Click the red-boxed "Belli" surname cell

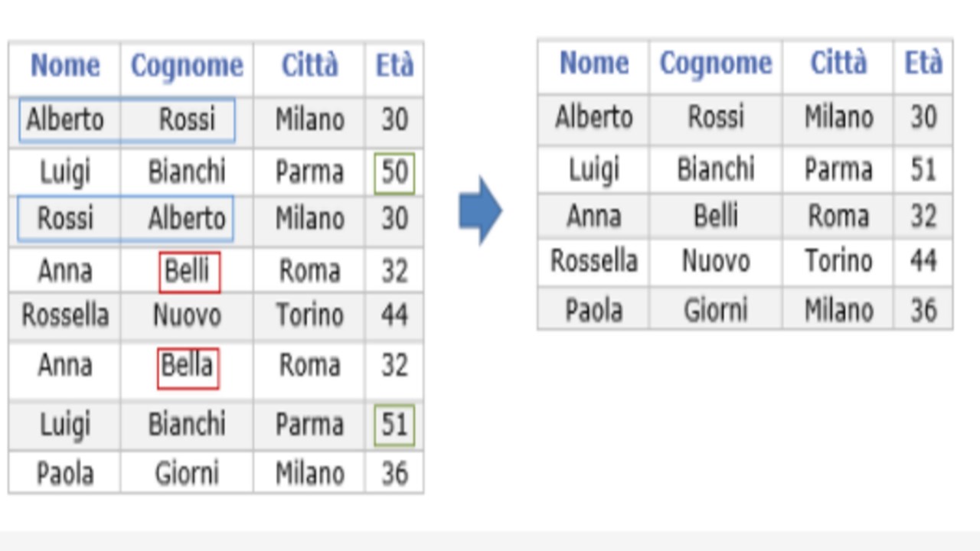tap(189, 272)
